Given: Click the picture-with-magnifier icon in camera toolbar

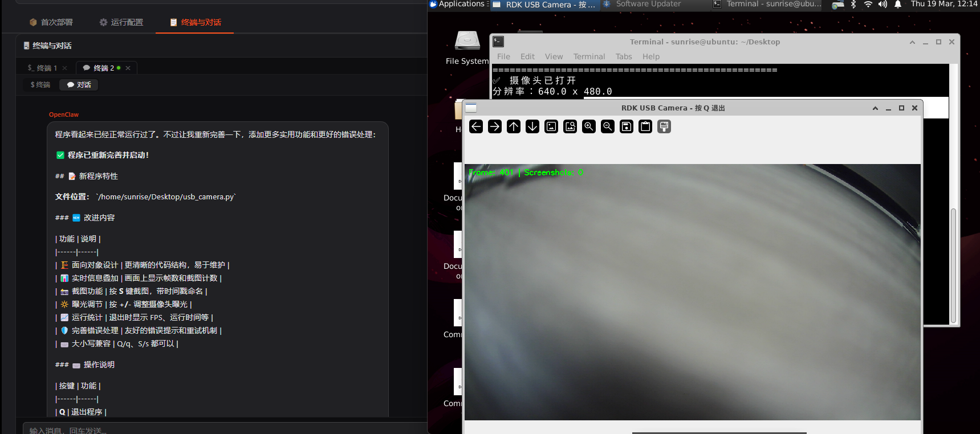Looking at the screenshot, I should (570, 126).
